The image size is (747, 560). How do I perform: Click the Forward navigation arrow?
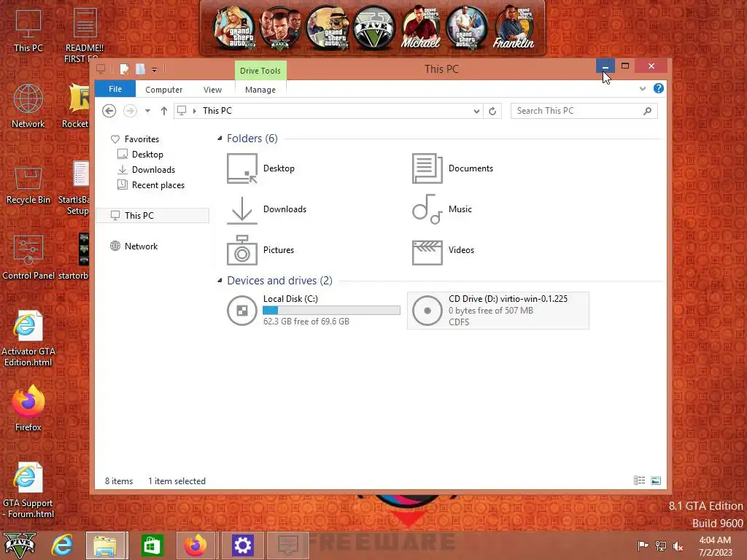coord(130,111)
